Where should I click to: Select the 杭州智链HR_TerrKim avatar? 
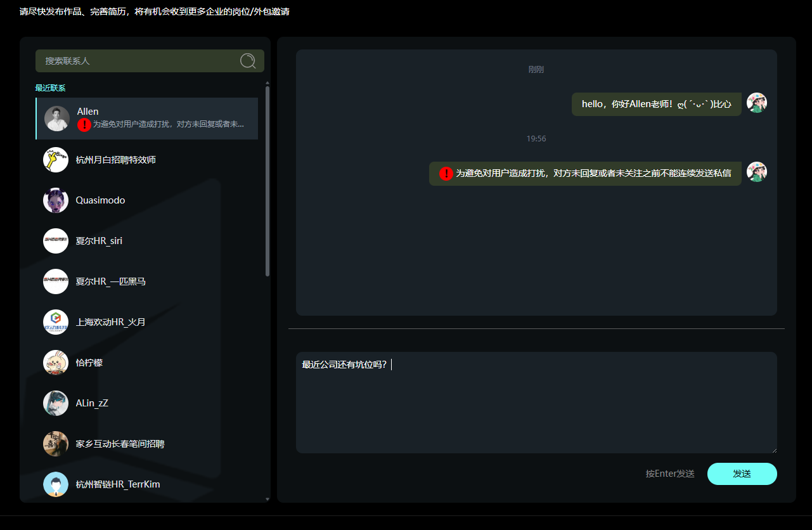(x=56, y=484)
